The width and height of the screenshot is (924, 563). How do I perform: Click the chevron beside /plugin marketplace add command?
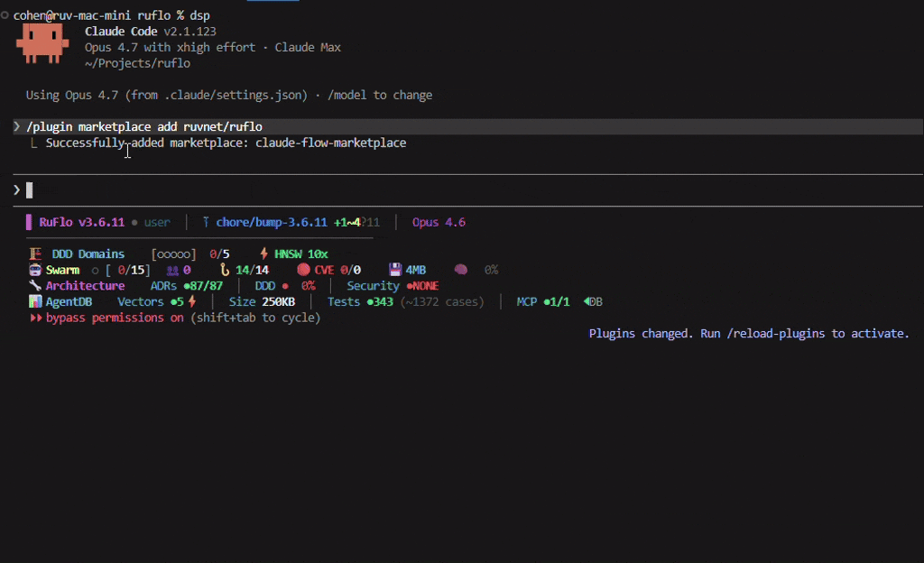pyautogui.click(x=16, y=126)
